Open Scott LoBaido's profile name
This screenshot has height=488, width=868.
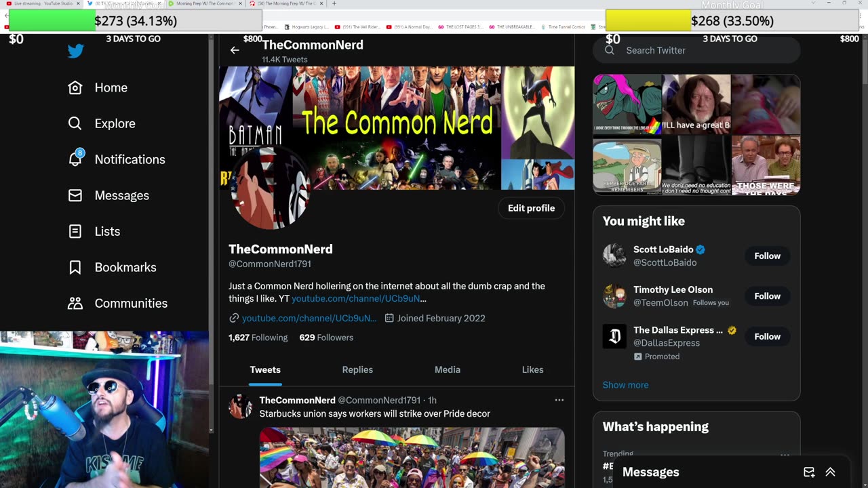pyautogui.click(x=663, y=249)
